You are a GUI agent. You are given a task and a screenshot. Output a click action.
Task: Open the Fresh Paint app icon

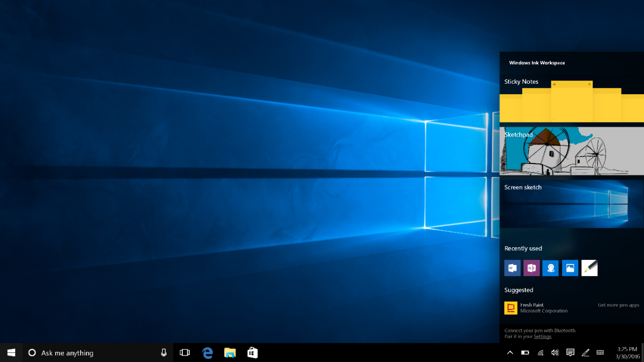(511, 308)
